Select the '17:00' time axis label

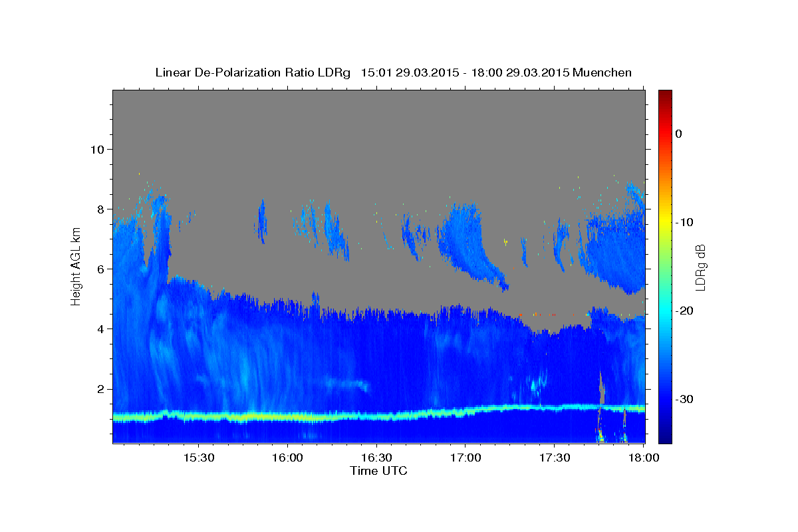pyautogui.click(x=465, y=458)
